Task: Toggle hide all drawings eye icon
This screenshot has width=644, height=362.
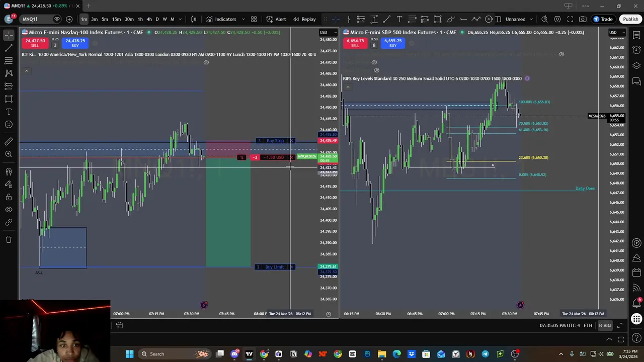Action: tap(9, 210)
